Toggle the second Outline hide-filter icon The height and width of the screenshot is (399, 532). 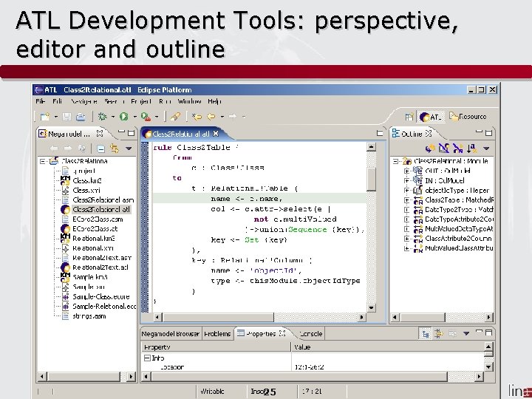(x=444, y=149)
